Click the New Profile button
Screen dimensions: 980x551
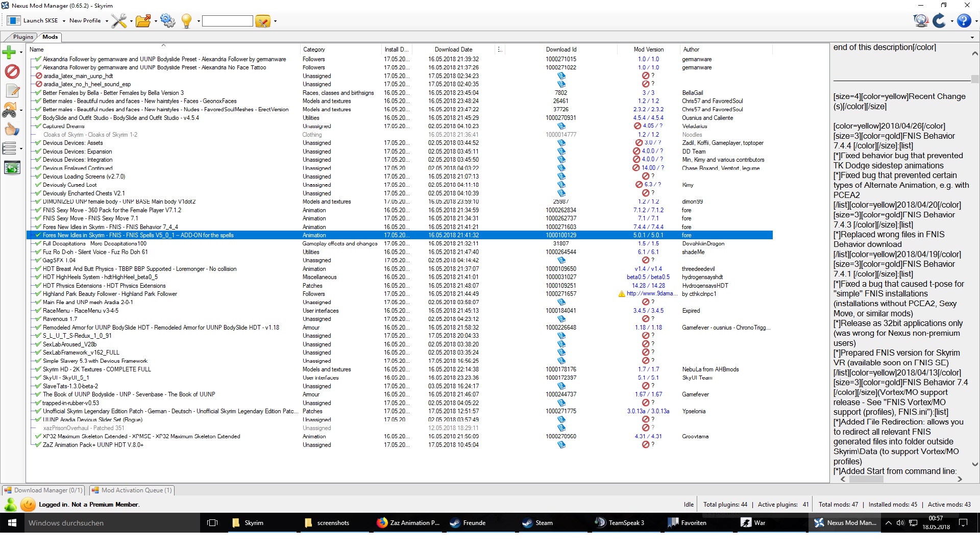coord(85,21)
